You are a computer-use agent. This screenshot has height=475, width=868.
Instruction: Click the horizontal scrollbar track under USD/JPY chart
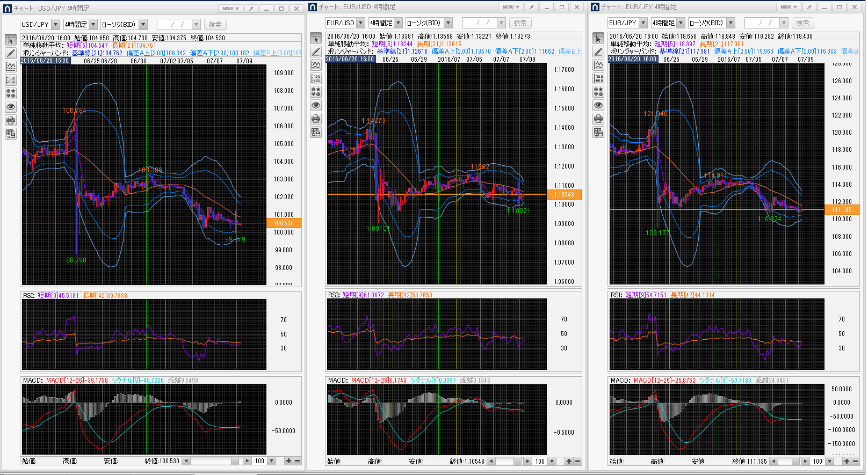point(215,461)
